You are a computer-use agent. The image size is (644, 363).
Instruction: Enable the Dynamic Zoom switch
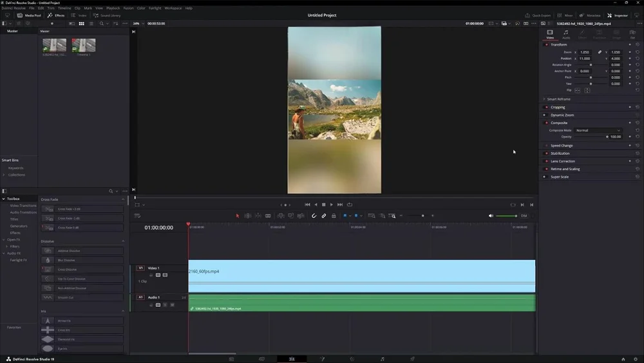[545, 115]
